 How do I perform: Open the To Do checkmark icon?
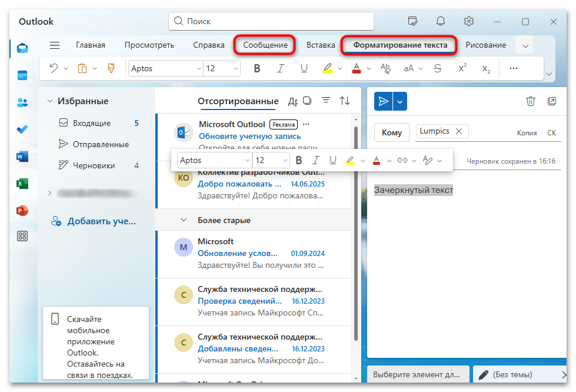(x=22, y=129)
